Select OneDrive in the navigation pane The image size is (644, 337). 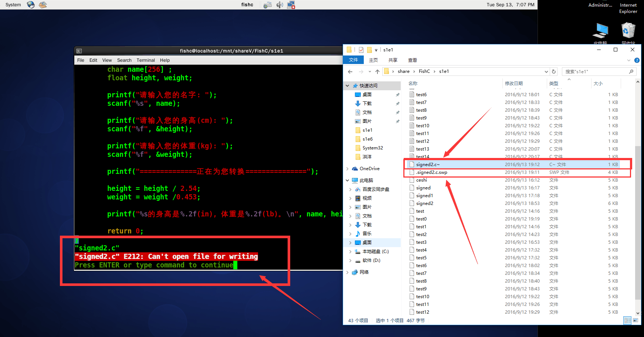(x=369, y=168)
